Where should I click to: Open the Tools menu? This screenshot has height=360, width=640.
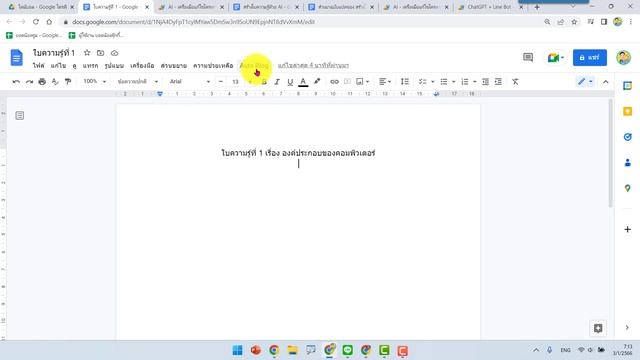click(142, 65)
